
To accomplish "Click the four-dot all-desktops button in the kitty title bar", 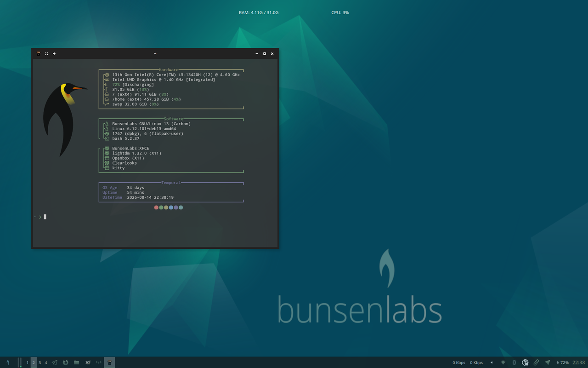I will (x=46, y=54).
